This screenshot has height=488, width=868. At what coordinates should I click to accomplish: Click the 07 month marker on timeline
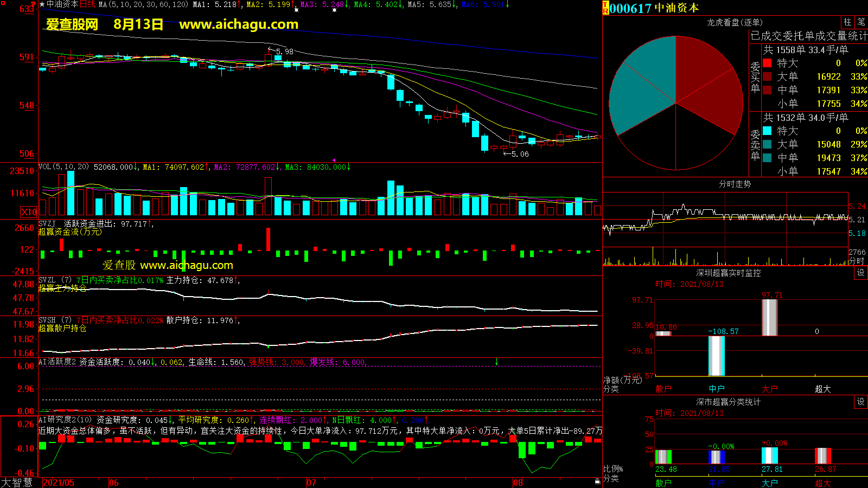[311, 483]
